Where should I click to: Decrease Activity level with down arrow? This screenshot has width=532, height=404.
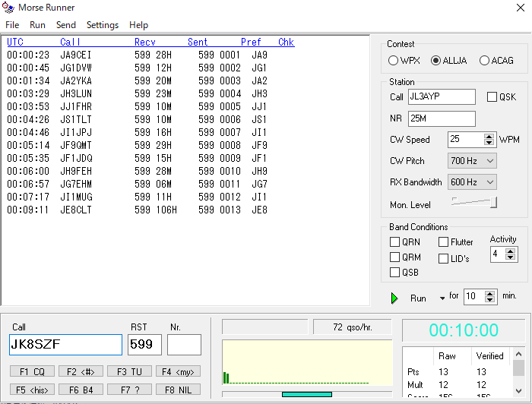click(x=510, y=257)
